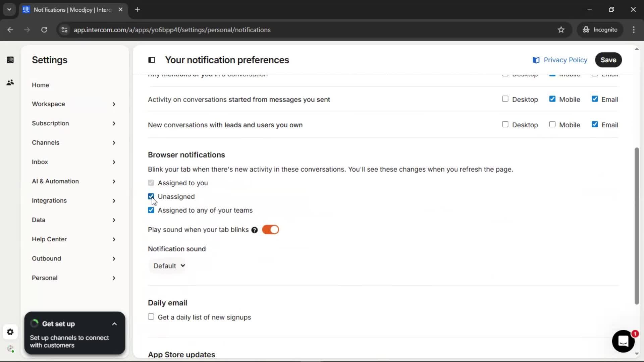Go back to the previous page
The image size is (644, 362).
tap(10, 30)
